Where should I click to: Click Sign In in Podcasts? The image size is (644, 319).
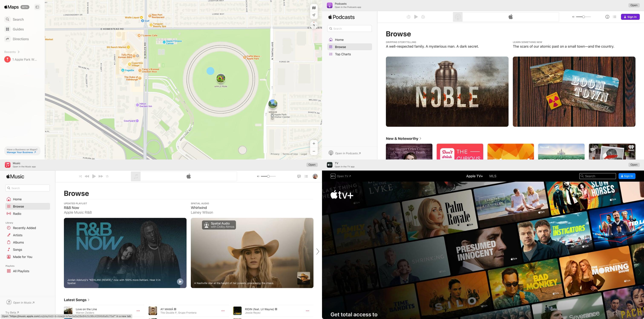coord(630,17)
